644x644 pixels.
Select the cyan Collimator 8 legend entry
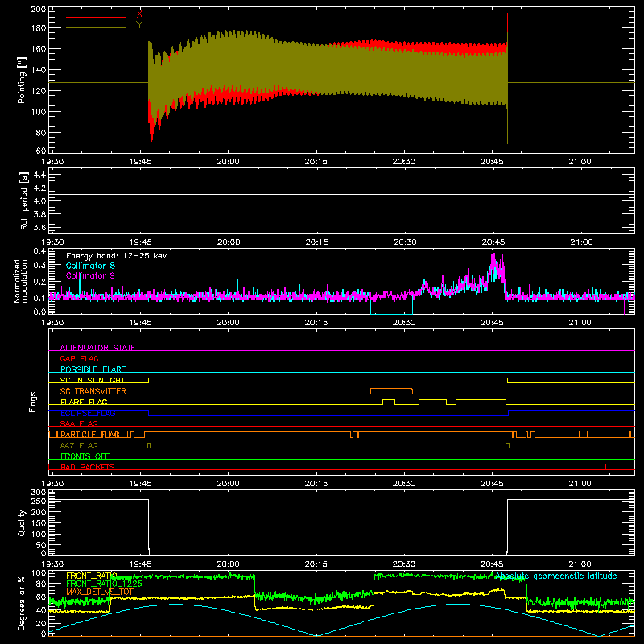90,266
